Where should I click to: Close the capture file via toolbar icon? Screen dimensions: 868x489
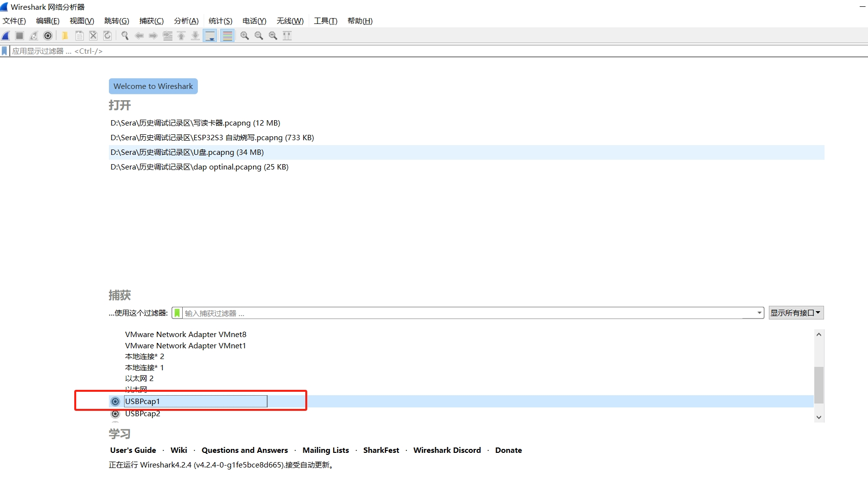pyautogui.click(x=93, y=36)
